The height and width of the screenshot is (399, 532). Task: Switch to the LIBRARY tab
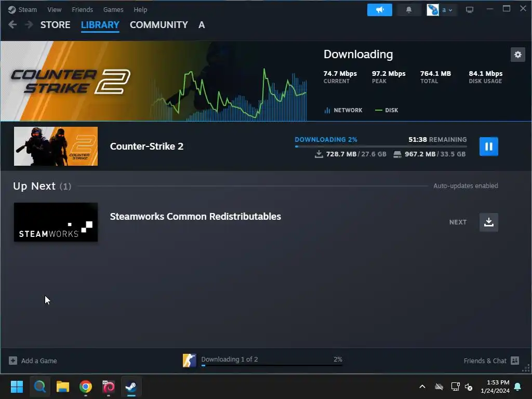click(x=100, y=25)
